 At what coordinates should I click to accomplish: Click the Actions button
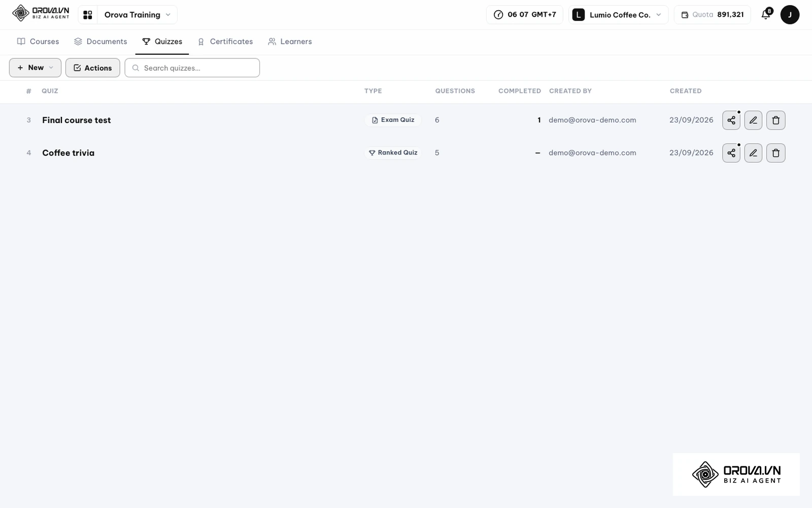(92, 68)
